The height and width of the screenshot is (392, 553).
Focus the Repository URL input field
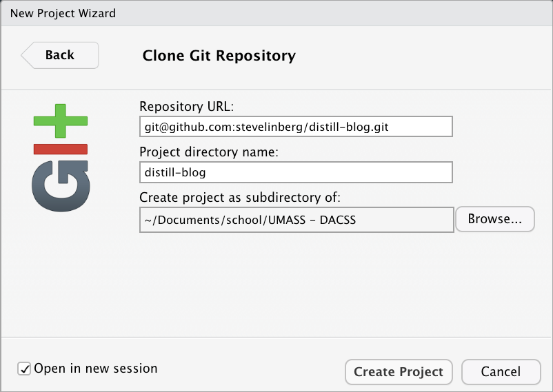296,127
